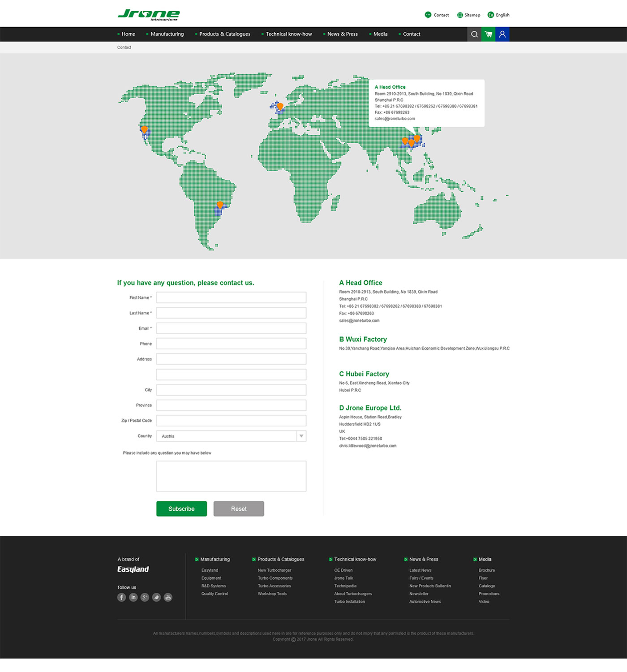The height and width of the screenshot is (672, 627).
Task: Focus the First Name input field
Action: click(x=231, y=297)
